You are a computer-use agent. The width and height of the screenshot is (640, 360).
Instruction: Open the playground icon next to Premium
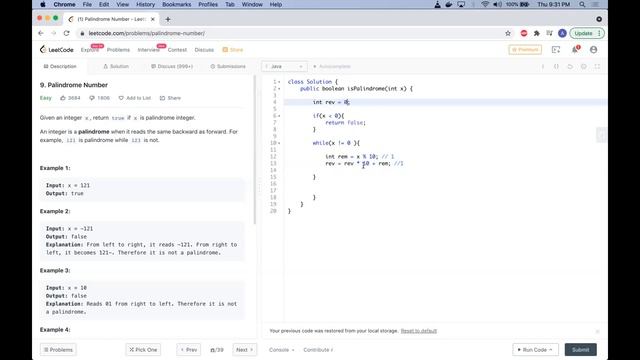pyautogui.click(x=556, y=50)
